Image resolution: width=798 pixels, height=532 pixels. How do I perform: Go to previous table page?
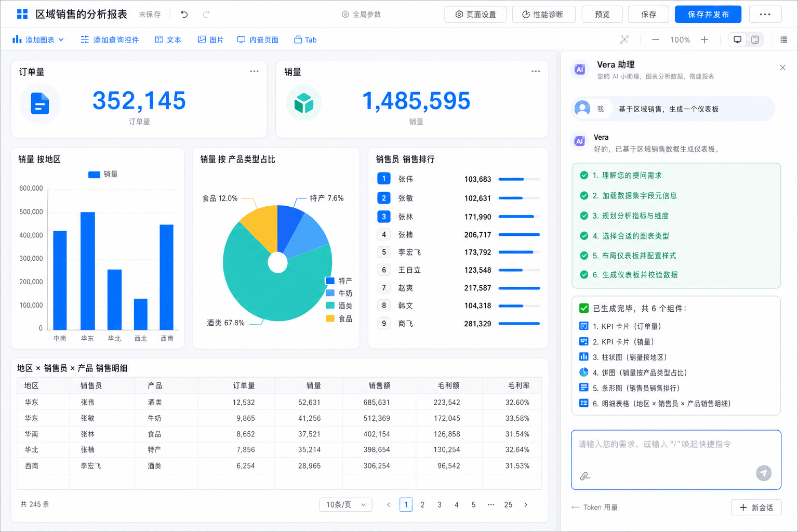pos(388,504)
